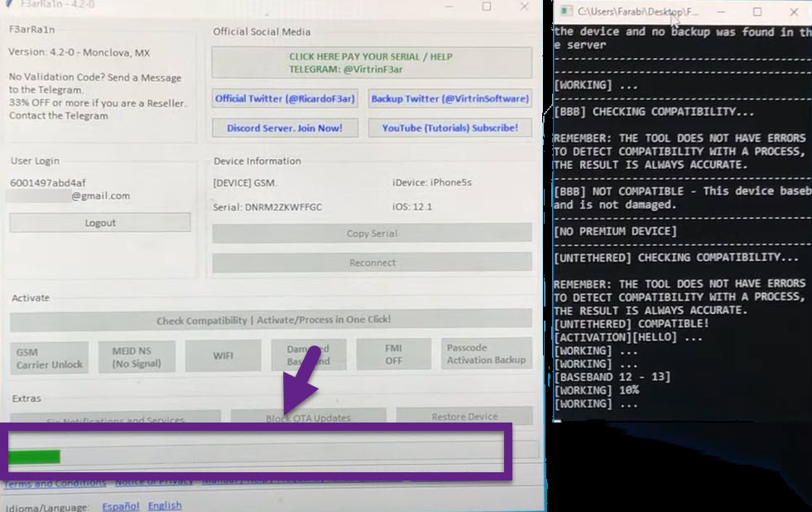Open the Terms and Conditions link
Screen dimensions: 812x512
[x=55, y=483]
